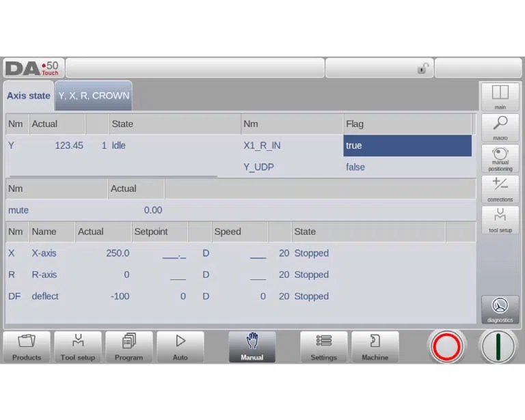This screenshot has height=420, width=525.
Task: Click the X-axis speed field
Action: (x=258, y=254)
